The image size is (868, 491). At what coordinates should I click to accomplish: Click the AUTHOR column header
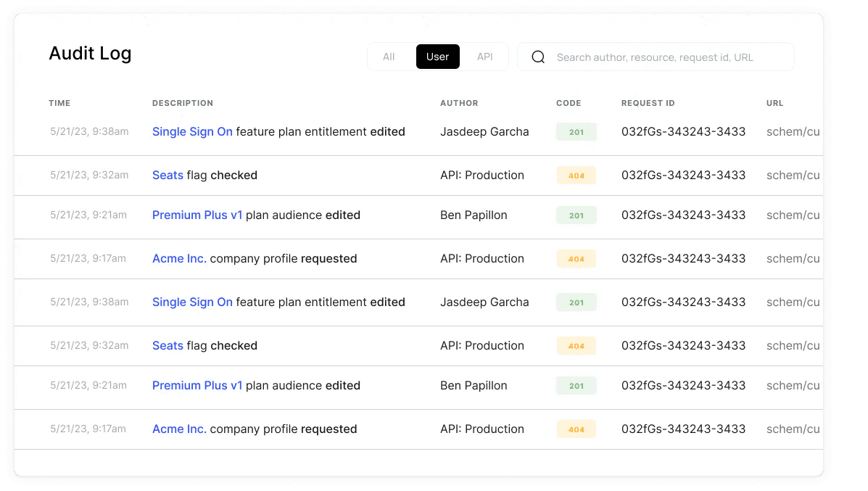click(459, 103)
